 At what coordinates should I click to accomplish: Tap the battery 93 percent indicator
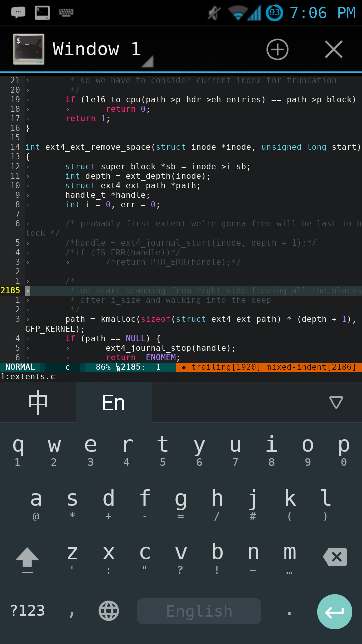point(275,13)
